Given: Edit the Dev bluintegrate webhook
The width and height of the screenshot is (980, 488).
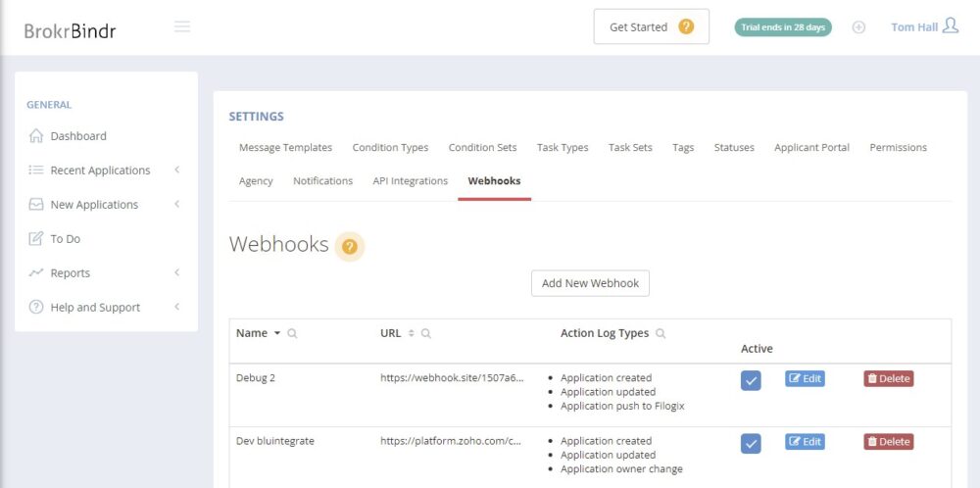Looking at the screenshot, I should point(805,442).
